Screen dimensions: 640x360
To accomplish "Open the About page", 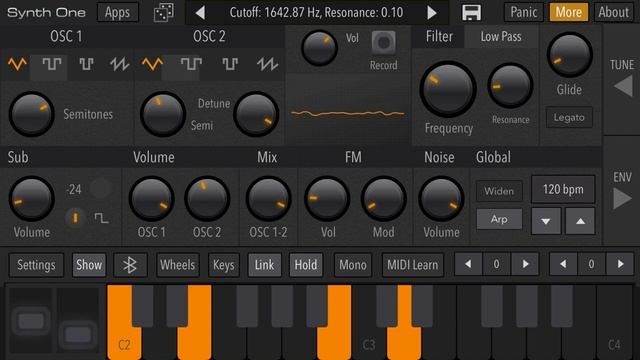I will [x=613, y=12].
